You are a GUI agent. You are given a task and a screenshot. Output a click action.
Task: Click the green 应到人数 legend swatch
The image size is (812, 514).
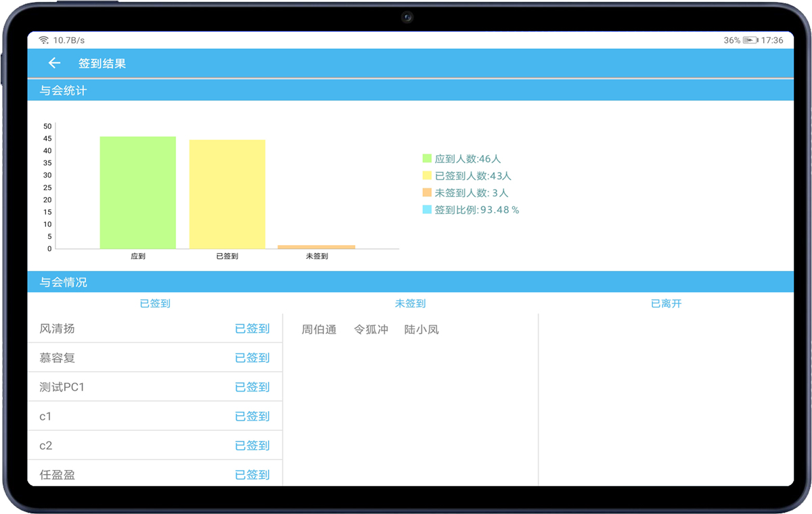pyautogui.click(x=427, y=158)
